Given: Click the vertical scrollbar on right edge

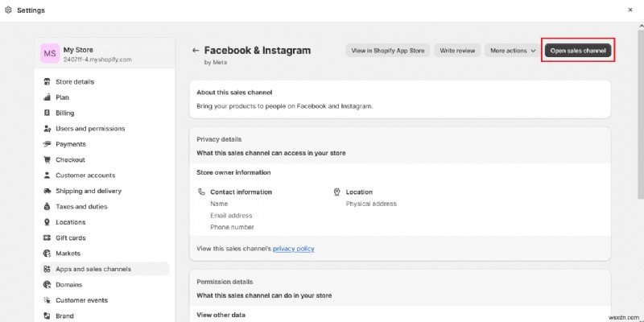Looking at the screenshot, I should (640, 115).
